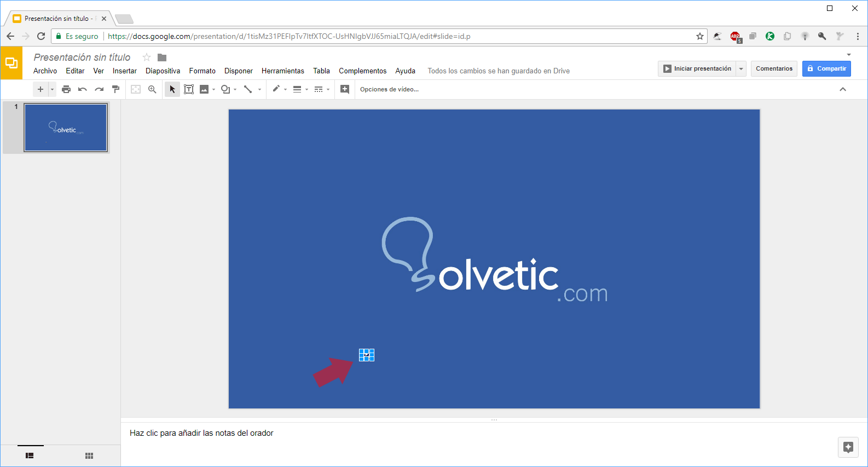Image resolution: width=868 pixels, height=467 pixels.
Task: Expand the Iniciar presentación dropdown arrow
Action: pyautogui.click(x=741, y=68)
